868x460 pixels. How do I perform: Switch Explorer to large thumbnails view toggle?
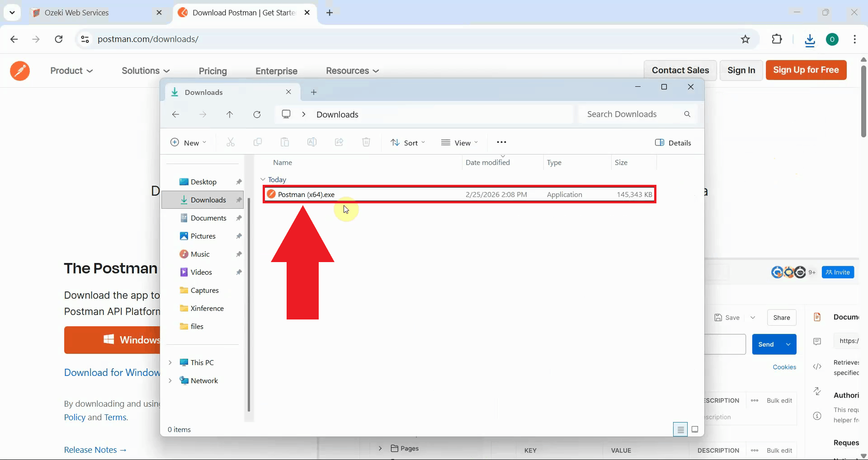pos(696,429)
